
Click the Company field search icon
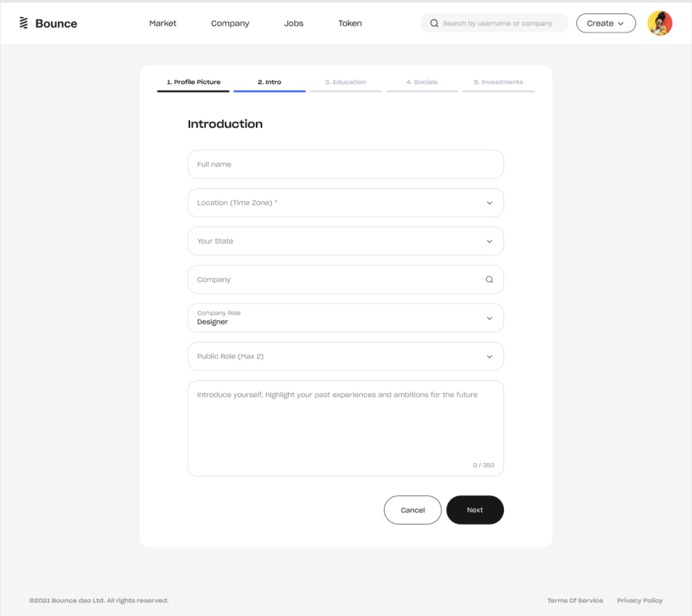tap(490, 279)
